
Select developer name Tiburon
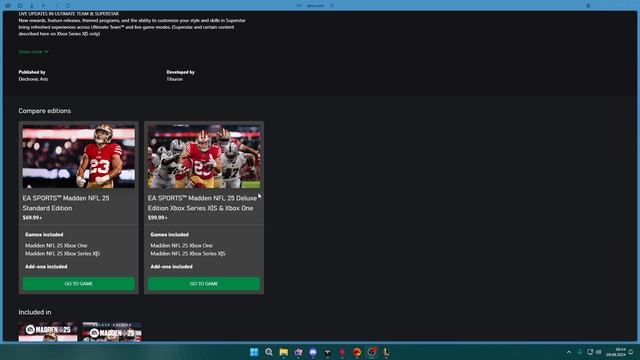pyautogui.click(x=174, y=79)
